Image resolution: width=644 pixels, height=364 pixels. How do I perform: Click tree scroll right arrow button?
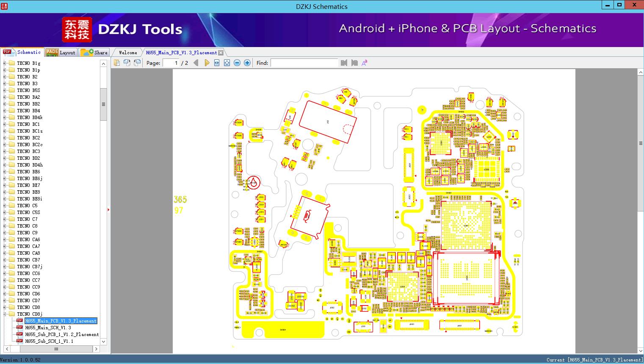click(96, 349)
